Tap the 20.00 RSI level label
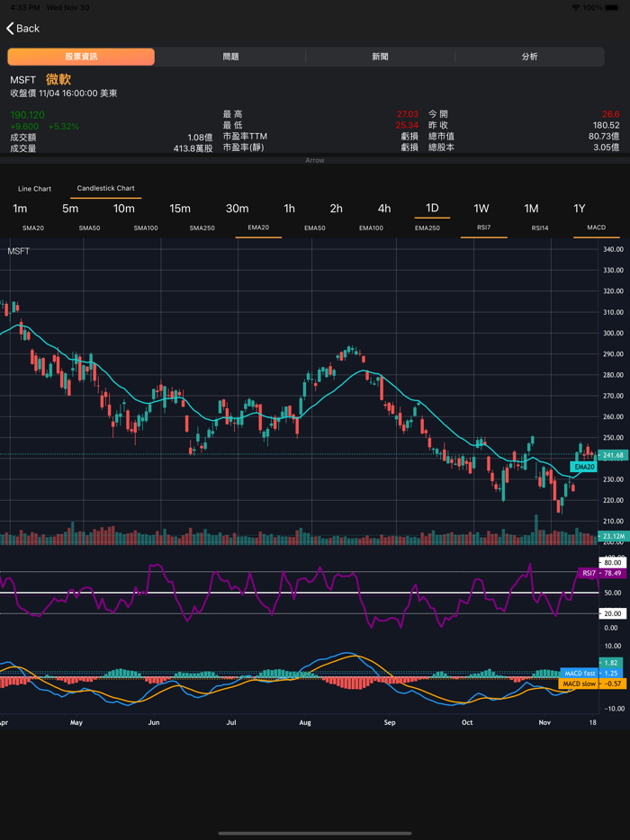Image resolution: width=630 pixels, height=840 pixels. coord(612,613)
